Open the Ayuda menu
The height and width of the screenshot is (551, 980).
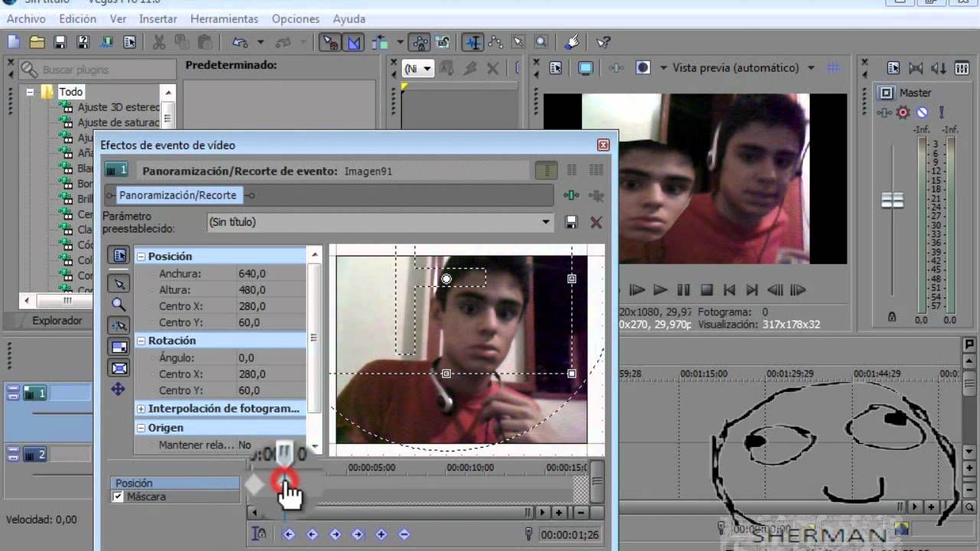coord(349,18)
